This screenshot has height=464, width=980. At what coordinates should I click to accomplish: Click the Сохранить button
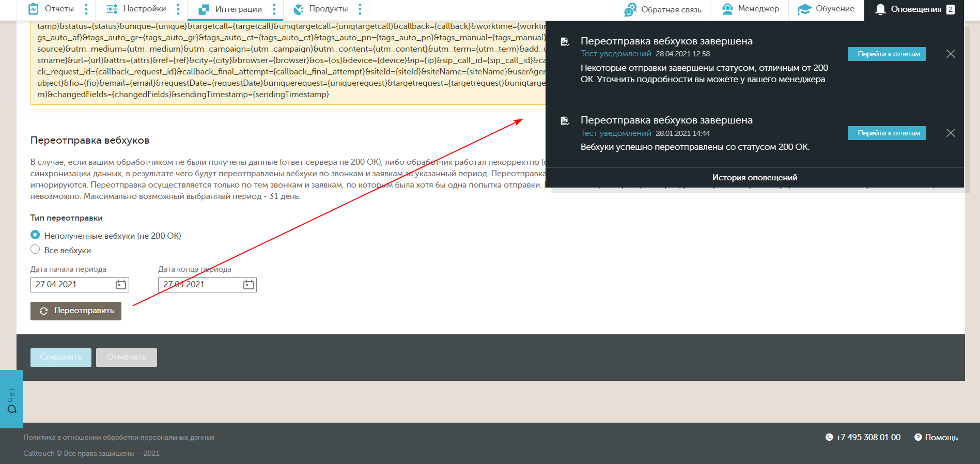[61, 358]
